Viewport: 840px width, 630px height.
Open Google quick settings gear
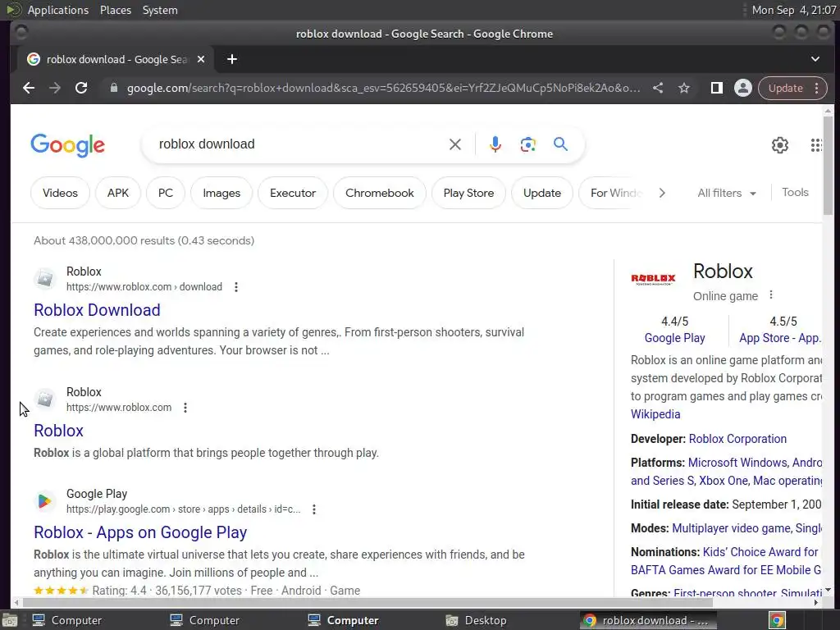tap(779, 144)
